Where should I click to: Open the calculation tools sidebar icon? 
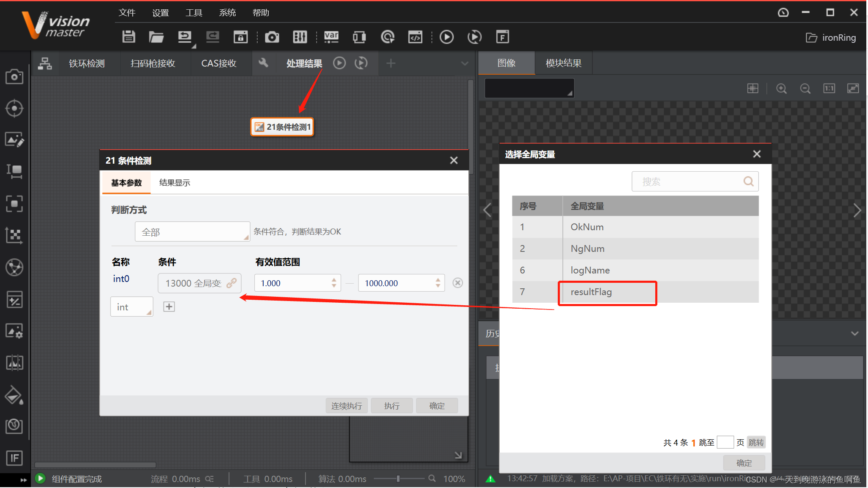[x=14, y=300]
